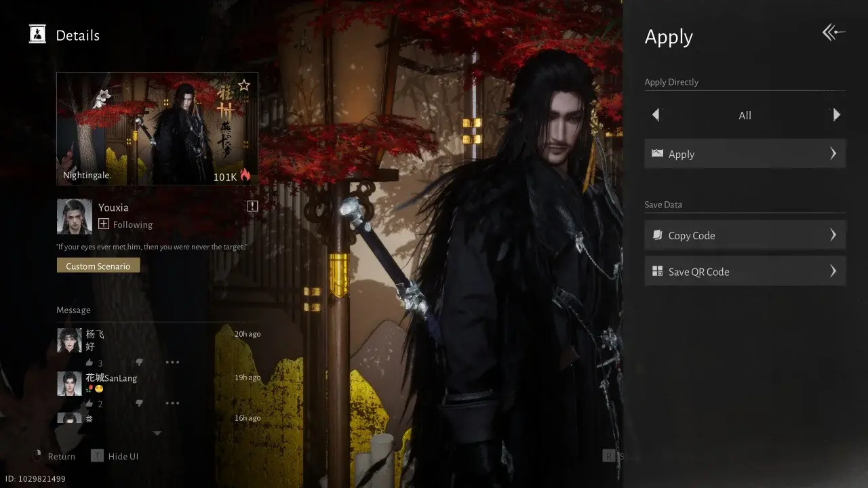This screenshot has width=868, height=488.
Task: Open 杨飞's profile avatar
Action: click(69, 340)
